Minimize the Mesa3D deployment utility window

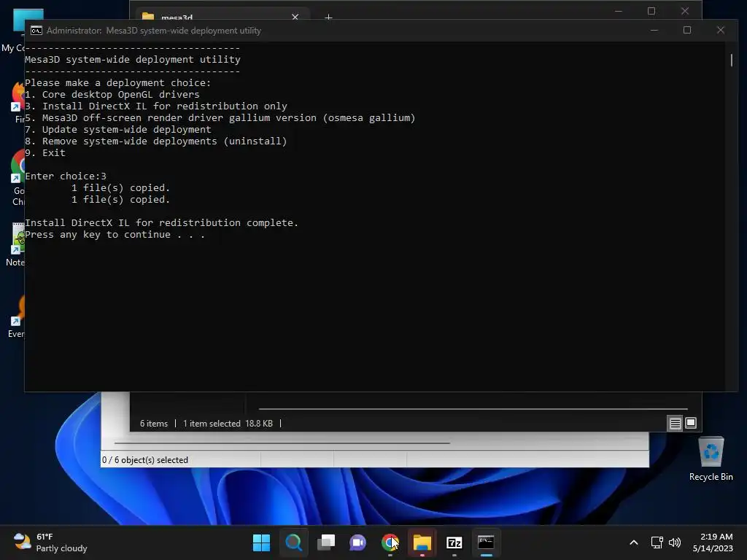tap(654, 30)
